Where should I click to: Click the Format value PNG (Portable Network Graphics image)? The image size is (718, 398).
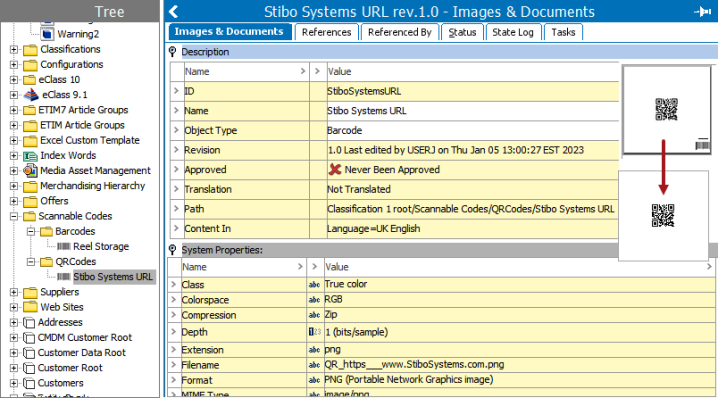[x=408, y=380]
